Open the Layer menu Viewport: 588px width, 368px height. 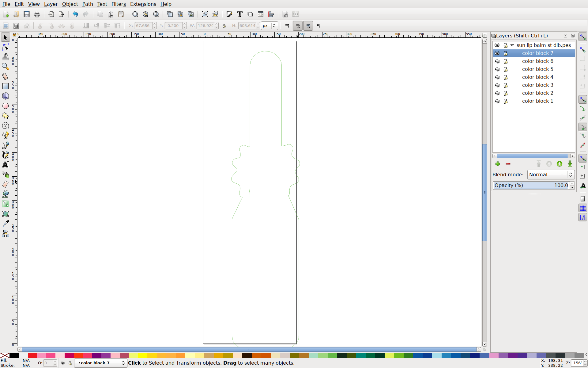point(51,4)
